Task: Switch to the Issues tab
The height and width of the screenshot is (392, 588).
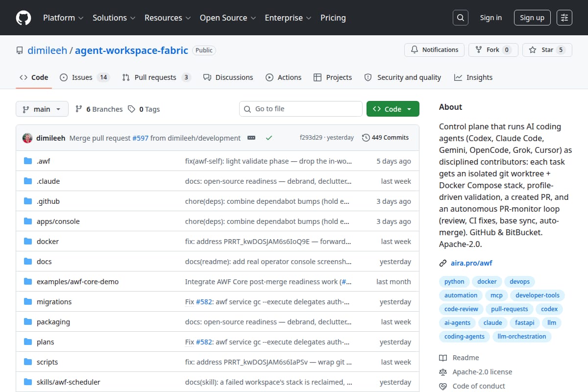Action: (84, 77)
